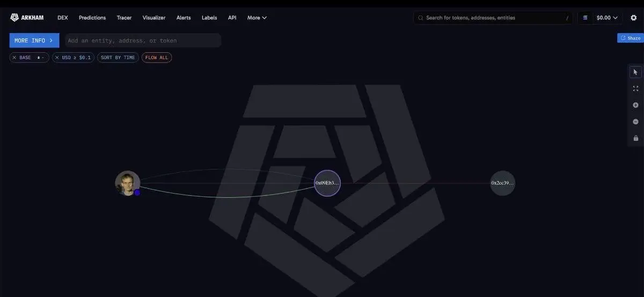Screen dimensions: 644x297
Task: Zoom in with the plus icon
Action: [x=635, y=105]
